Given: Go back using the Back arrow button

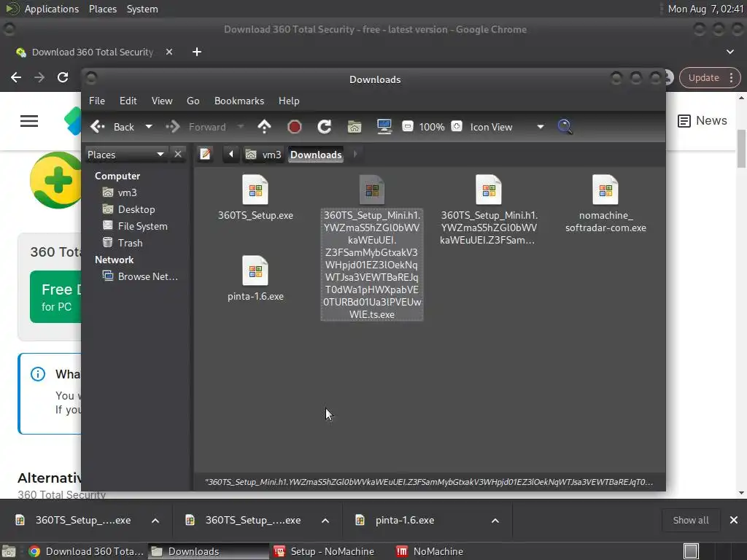Looking at the screenshot, I should point(112,127).
